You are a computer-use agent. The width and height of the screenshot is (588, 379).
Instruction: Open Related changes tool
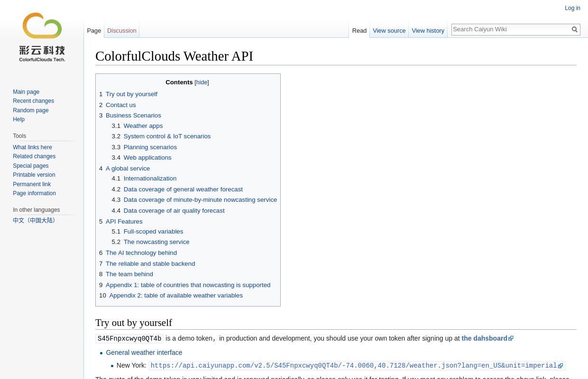coord(34,156)
